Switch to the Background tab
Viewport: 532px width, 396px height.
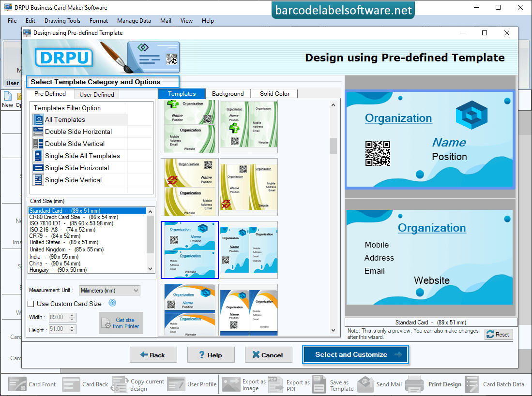coord(228,94)
